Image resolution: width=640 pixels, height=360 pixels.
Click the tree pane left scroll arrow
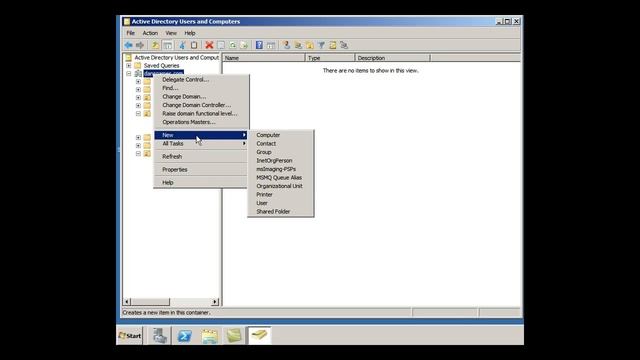coord(127,302)
